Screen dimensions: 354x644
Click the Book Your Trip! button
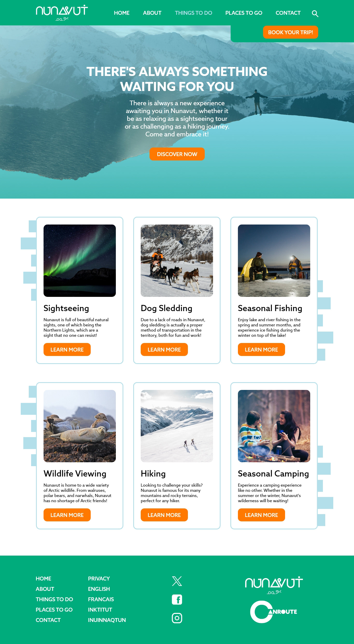pyautogui.click(x=291, y=32)
